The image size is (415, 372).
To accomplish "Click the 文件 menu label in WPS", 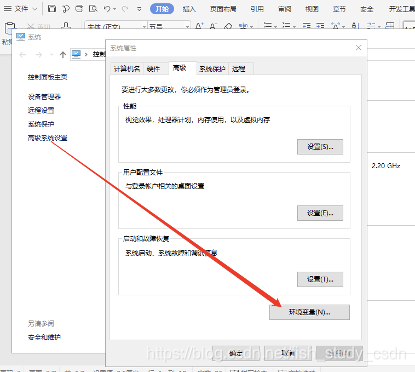I will point(21,9).
